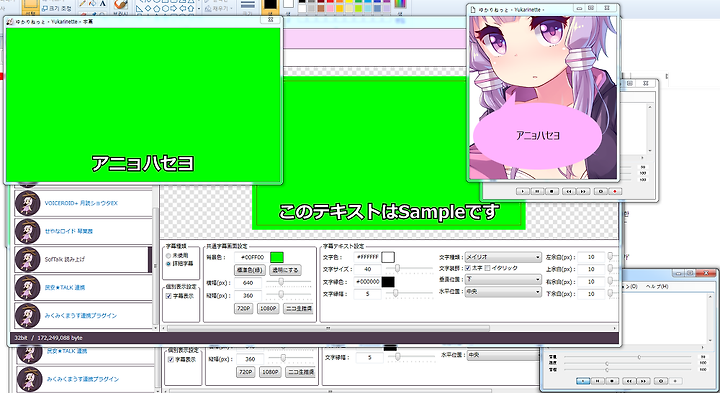Click ニコ生推奨 preset in front settings panel
This screenshot has width=720, height=393.
point(299,309)
